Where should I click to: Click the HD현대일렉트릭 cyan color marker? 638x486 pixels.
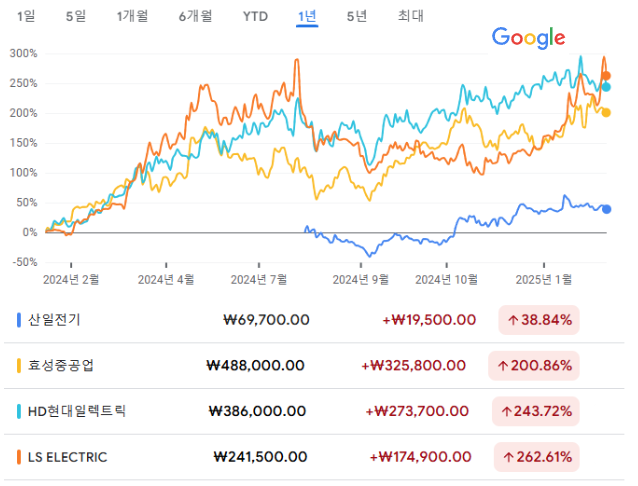19,411
